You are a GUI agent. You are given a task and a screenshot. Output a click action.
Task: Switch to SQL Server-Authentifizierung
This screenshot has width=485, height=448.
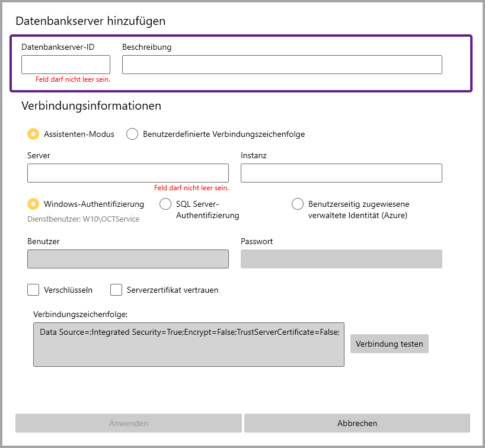(x=165, y=204)
